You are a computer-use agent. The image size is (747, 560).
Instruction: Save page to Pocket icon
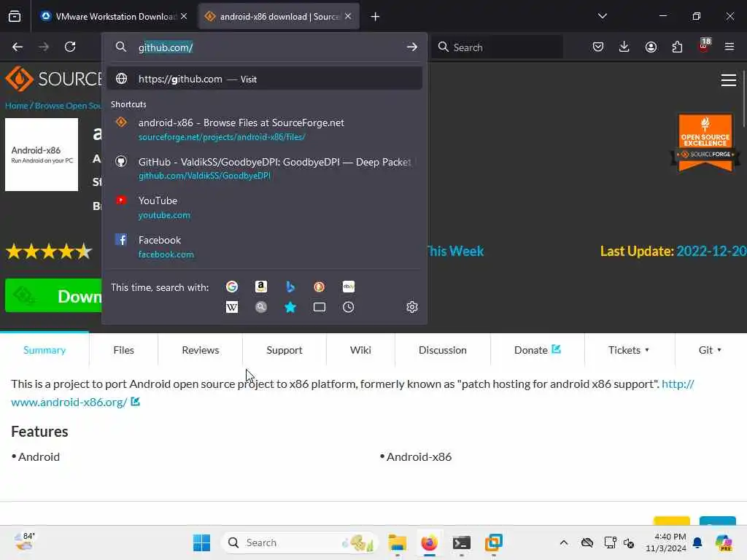598,47
